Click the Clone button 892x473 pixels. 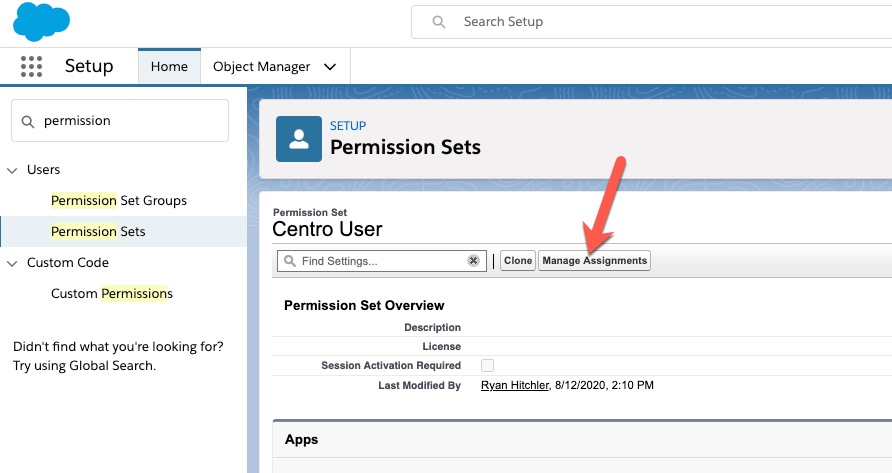[518, 261]
